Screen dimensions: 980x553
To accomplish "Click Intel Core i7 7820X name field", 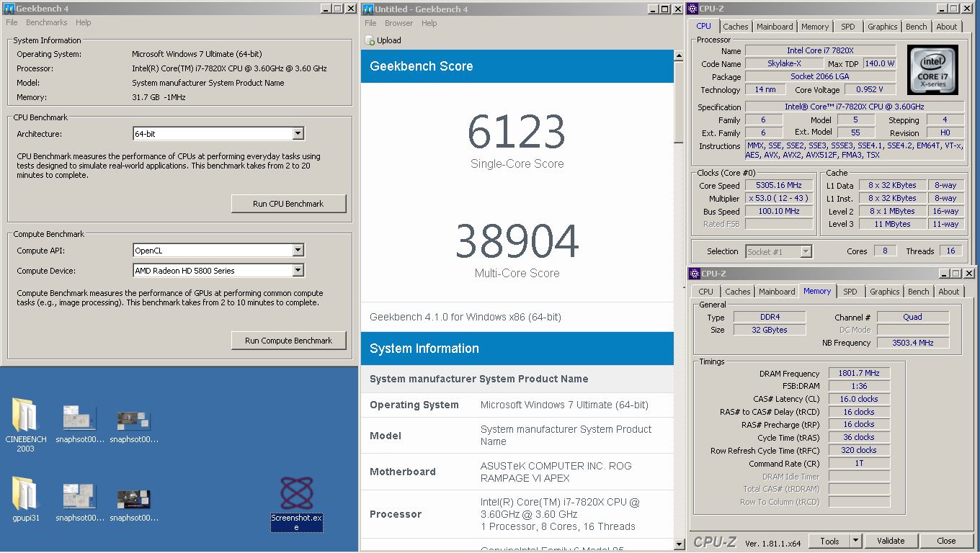I will click(x=820, y=50).
